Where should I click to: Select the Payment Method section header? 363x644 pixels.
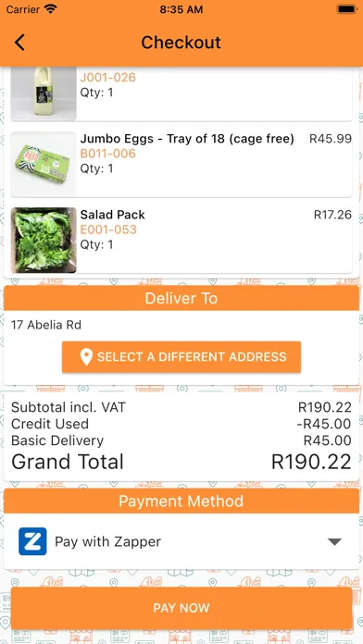tap(181, 502)
